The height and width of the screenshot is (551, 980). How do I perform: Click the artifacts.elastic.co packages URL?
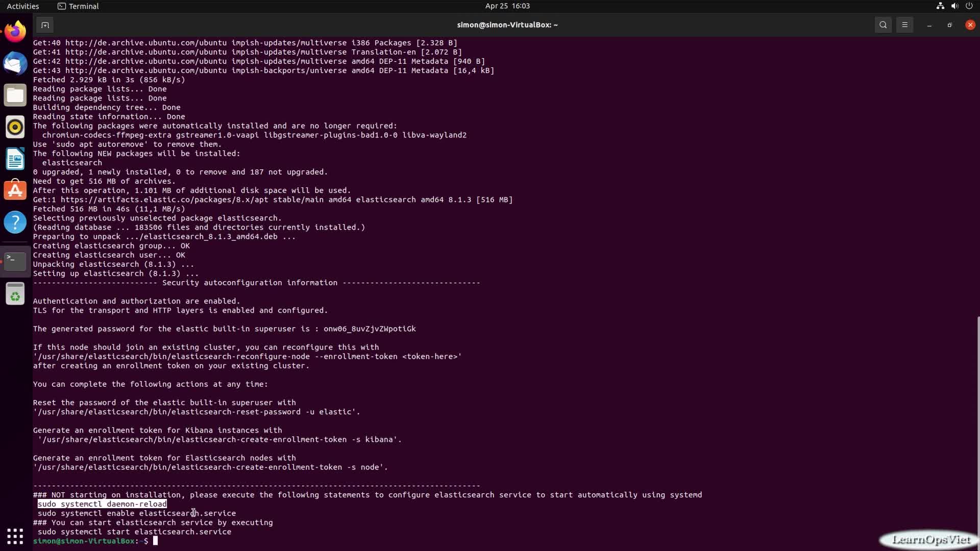pyautogui.click(x=164, y=199)
